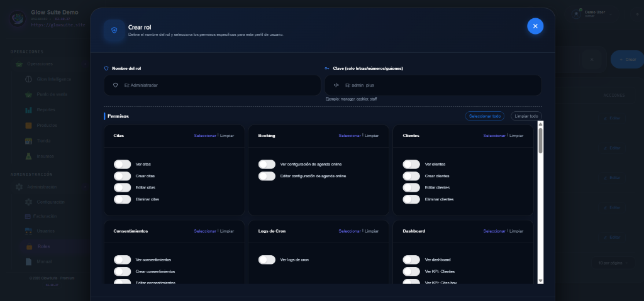This screenshot has width=644, height=301.
Task: Click Seleccionar in Consentimientos card
Action: [x=205, y=231]
